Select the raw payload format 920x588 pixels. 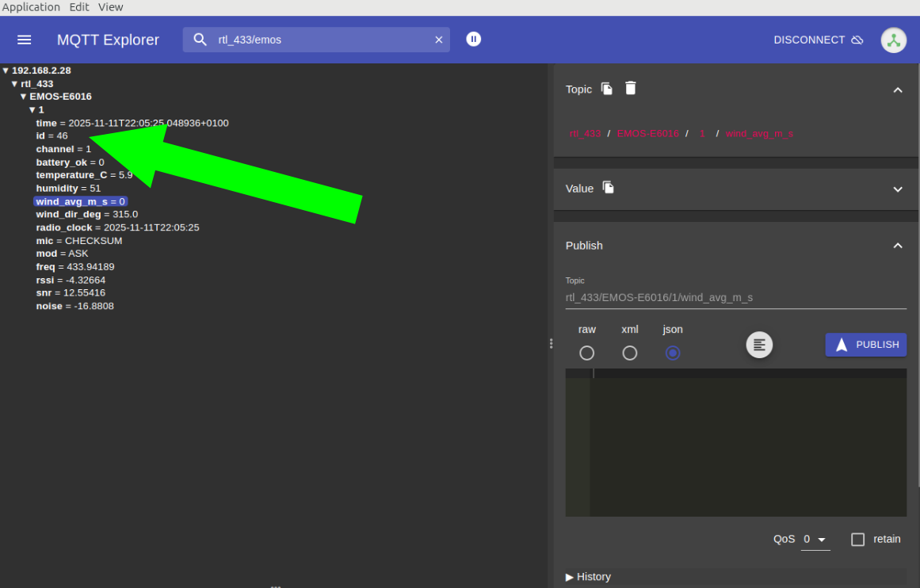(586, 353)
